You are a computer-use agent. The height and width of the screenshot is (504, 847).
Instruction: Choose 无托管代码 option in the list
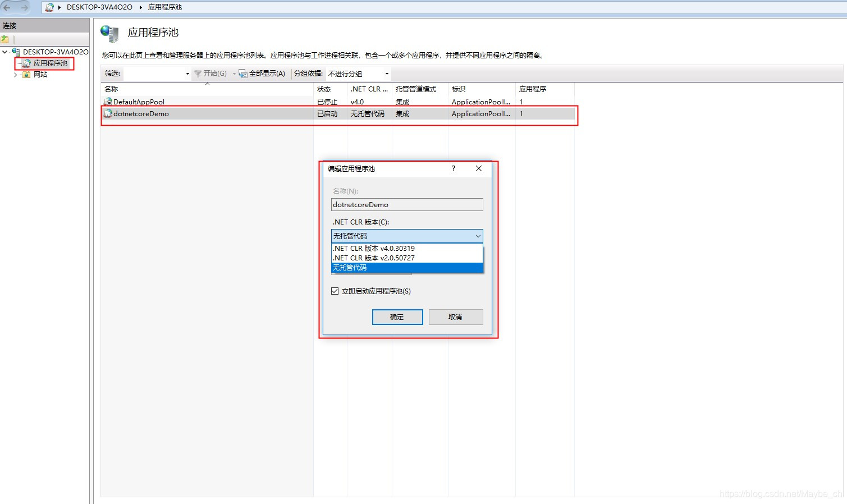(407, 267)
